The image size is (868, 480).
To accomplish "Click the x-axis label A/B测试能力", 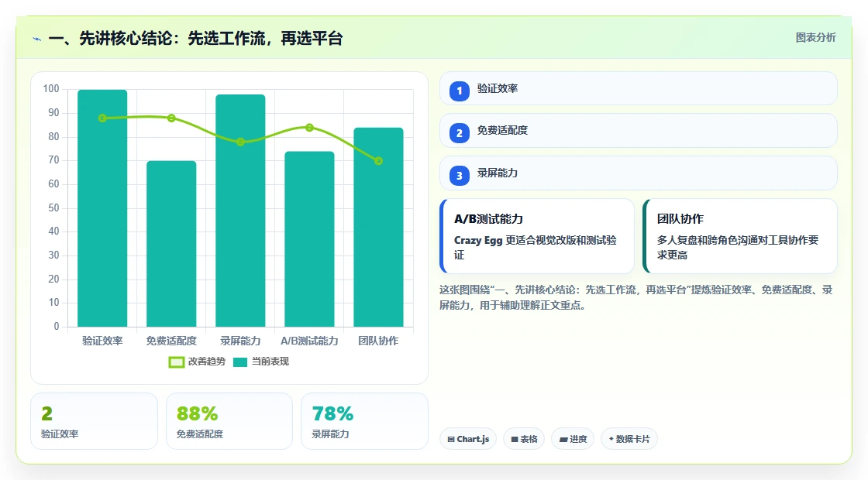I will point(309,341).
